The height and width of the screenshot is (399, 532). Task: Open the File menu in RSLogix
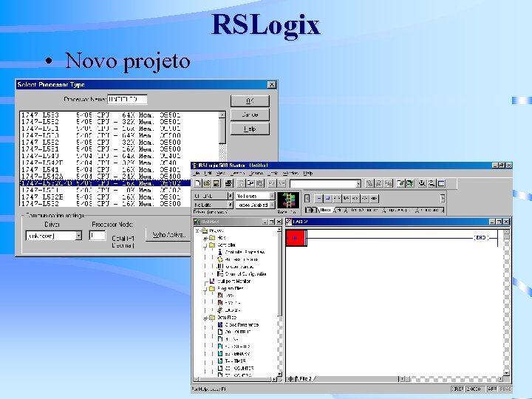(197, 174)
